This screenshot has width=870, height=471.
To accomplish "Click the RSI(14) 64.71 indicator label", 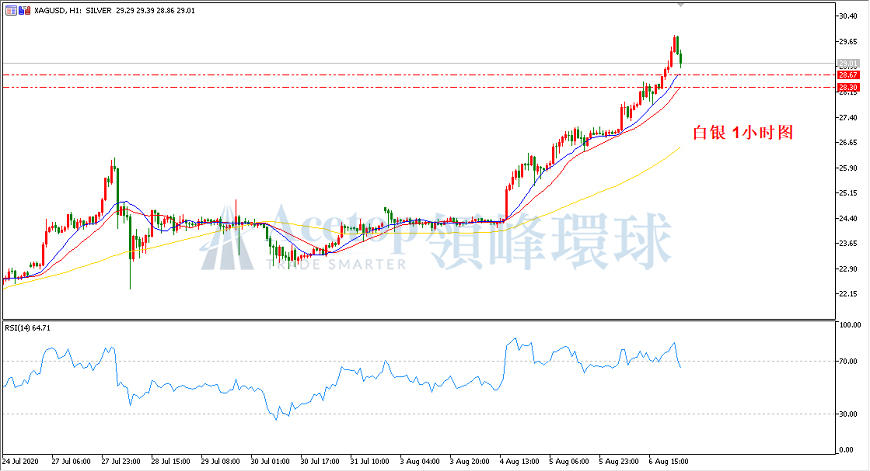I will [x=27, y=328].
